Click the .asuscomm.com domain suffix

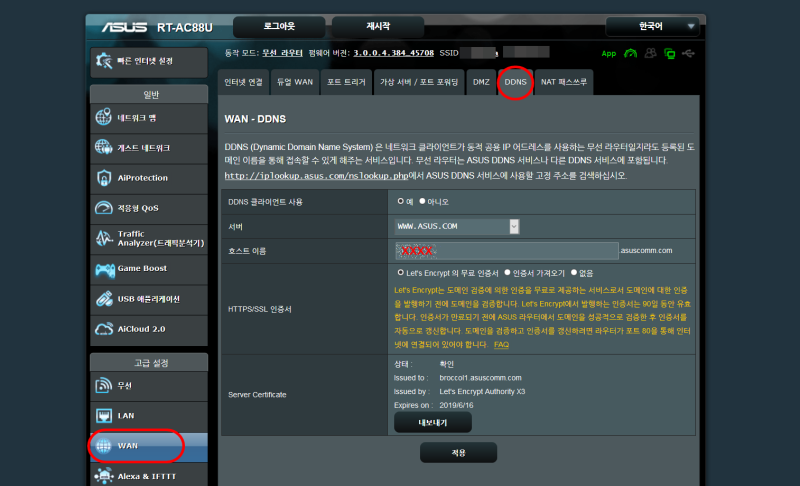point(646,250)
